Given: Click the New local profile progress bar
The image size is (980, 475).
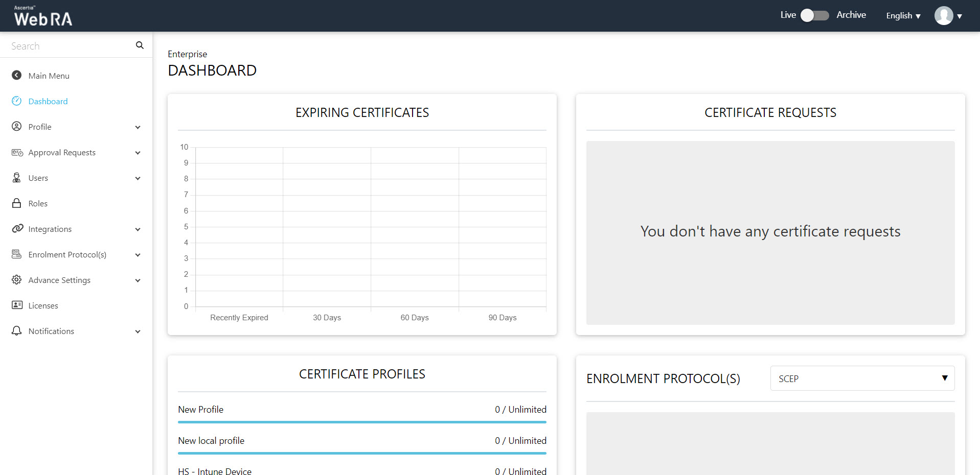Looking at the screenshot, I should 362,453.
